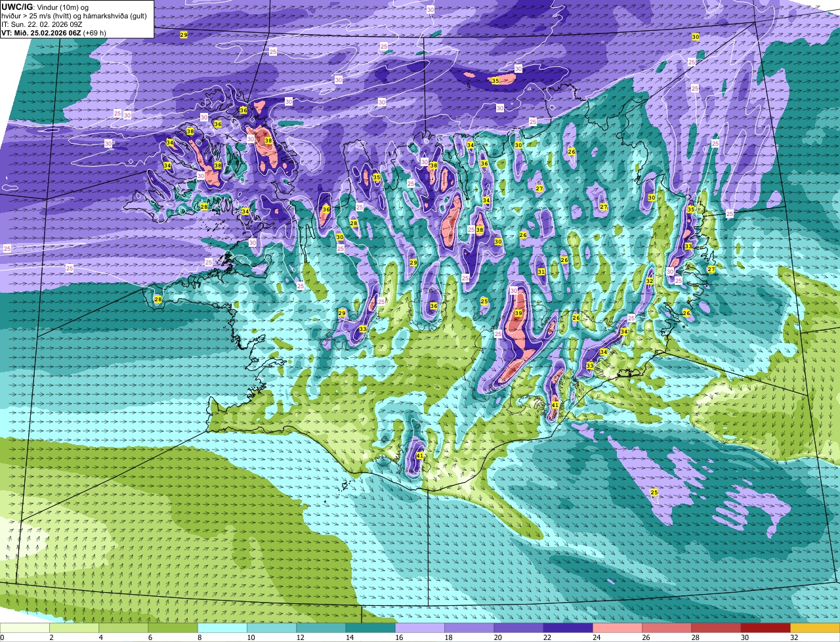This screenshot has width=840, height=642.
Task: Select the orange above-32 m/s legend swatch
Action: pos(815,628)
